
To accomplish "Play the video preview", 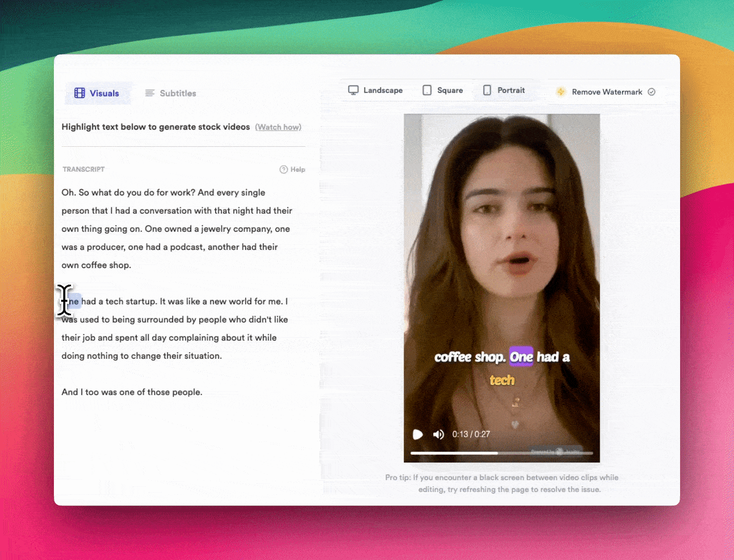I will coord(418,435).
